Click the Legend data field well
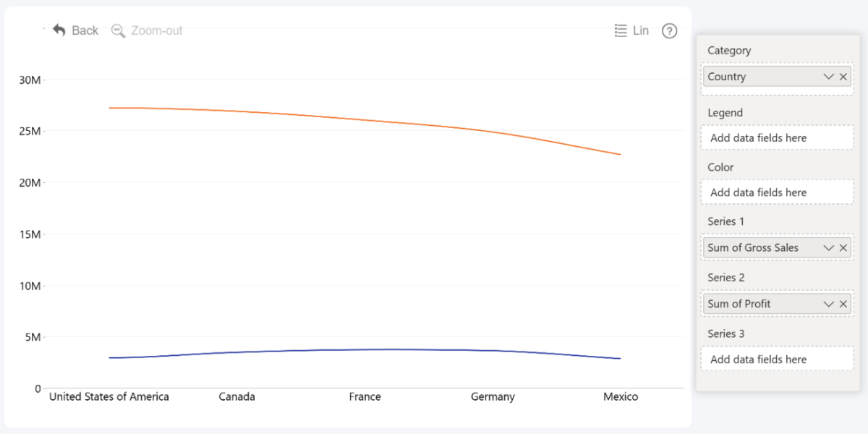Screen dimensions: 868x434 (777, 138)
